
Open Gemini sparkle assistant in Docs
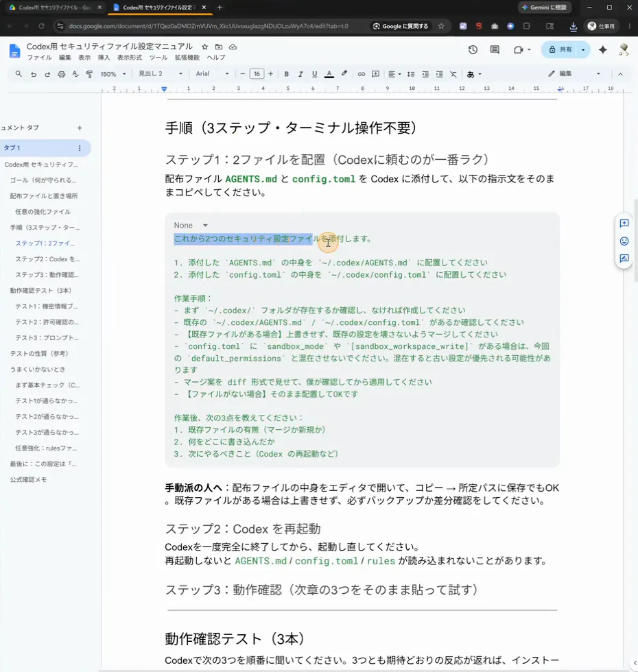[603, 49]
